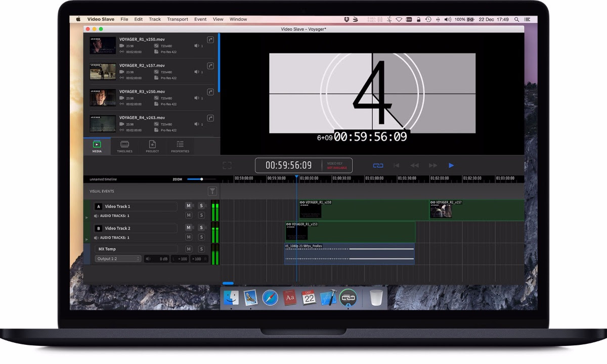Image resolution: width=607 pixels, height=364 pixels.
Task: Solo Video Track 2
Action: click(x=201, y=228)
